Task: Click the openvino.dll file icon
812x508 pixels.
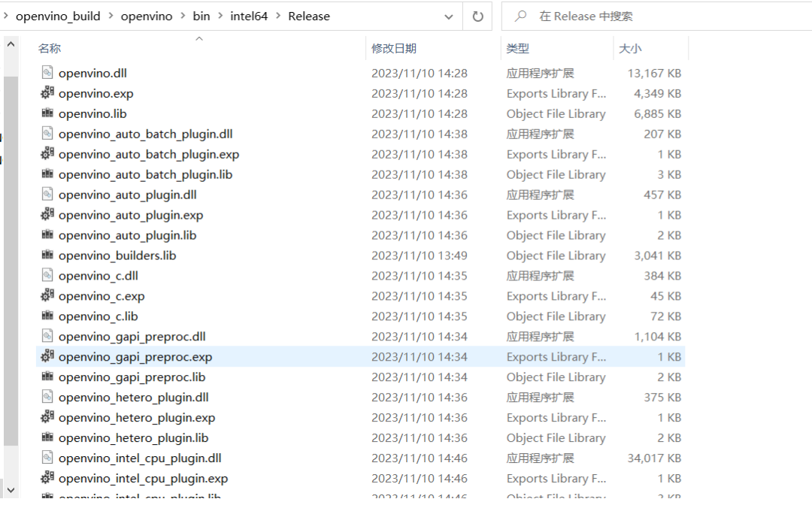Action: point(47,72)
